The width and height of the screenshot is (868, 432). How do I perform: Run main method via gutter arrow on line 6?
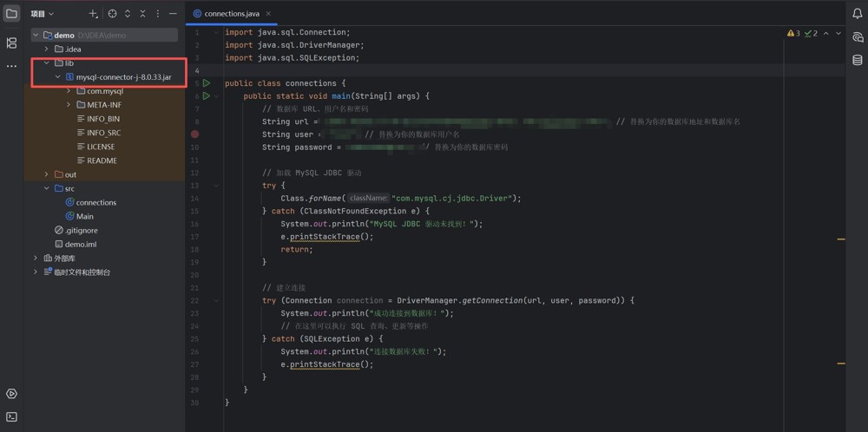pyautogui.click(x=207, y=96)
